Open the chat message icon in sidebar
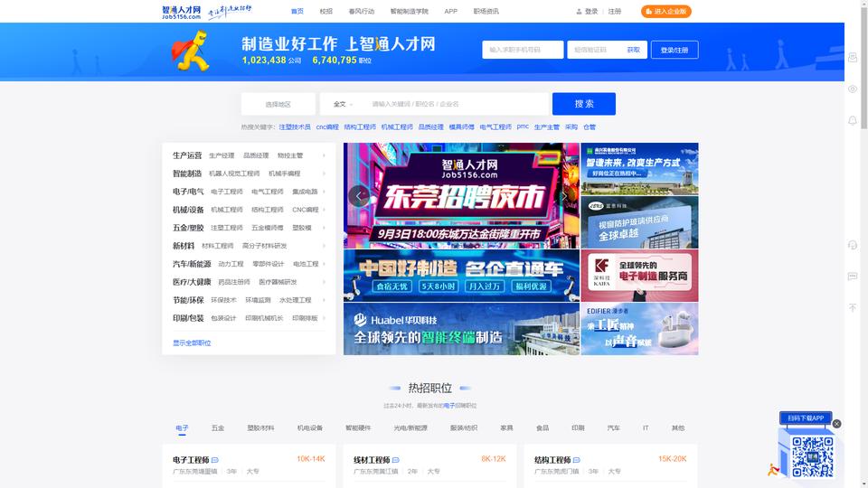This screenshot has width=868, height=488. tap(853, 277)
